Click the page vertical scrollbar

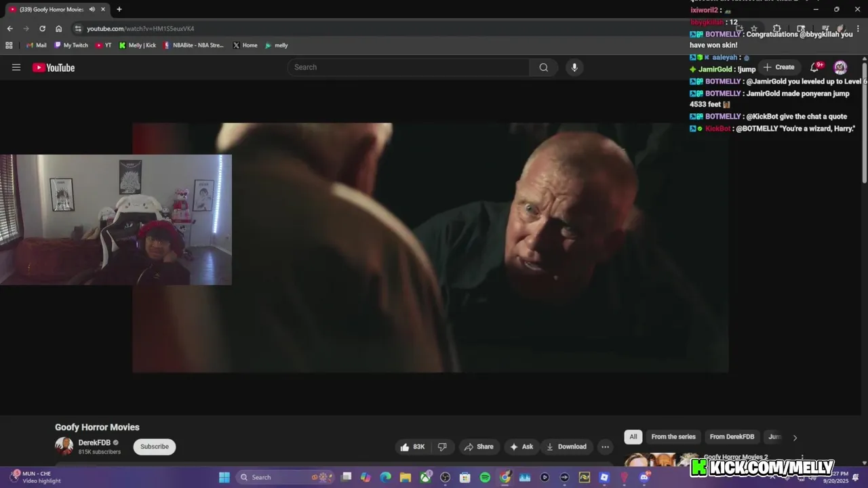point(865,122)
